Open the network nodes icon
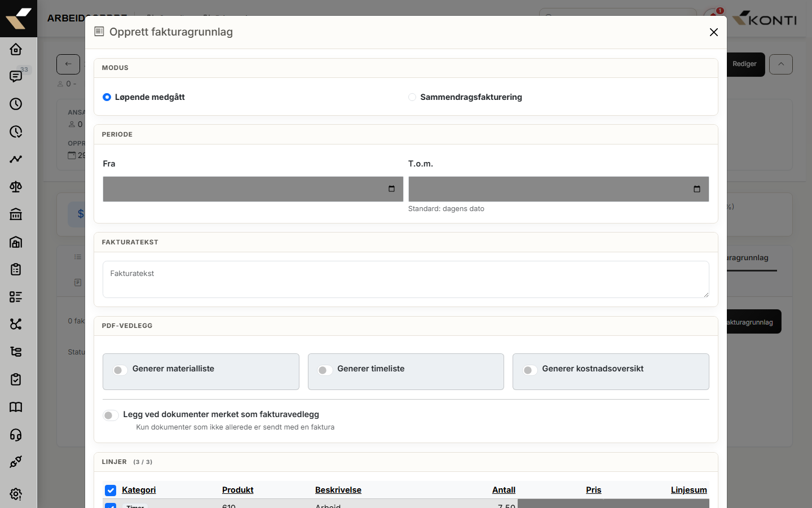The image size is (812, 508). tap(16, 324)
